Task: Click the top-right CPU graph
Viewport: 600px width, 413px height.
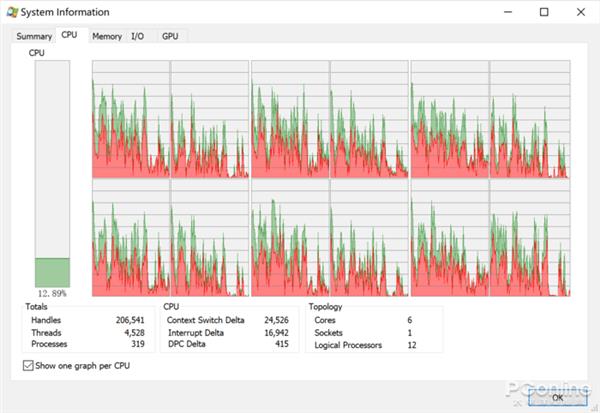Action: [530, 119]
